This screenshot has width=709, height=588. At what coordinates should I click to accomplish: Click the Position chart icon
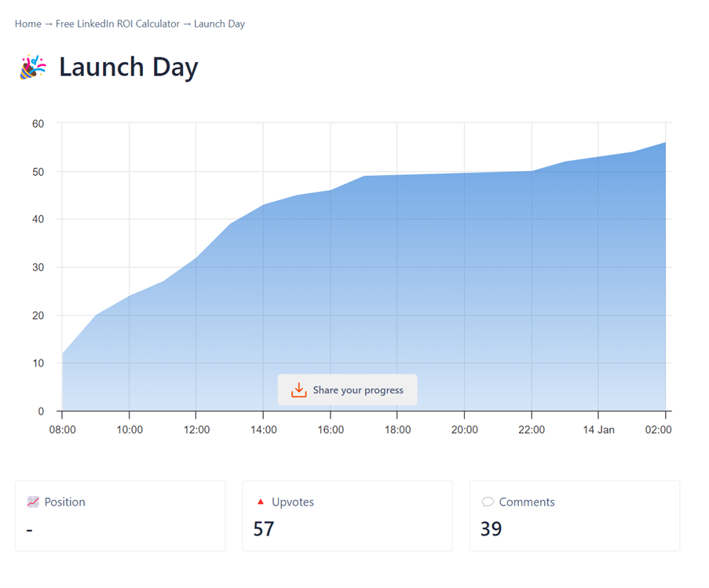tap(33, 502)
